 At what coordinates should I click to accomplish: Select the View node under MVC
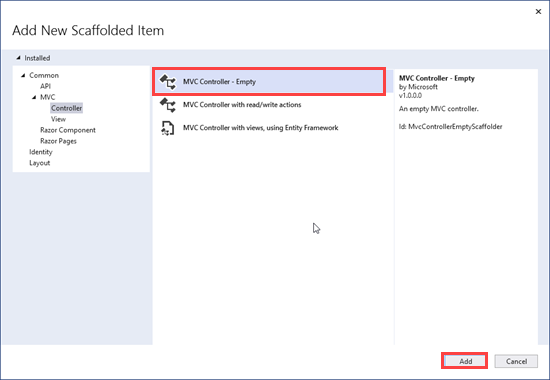coord(58,119)
